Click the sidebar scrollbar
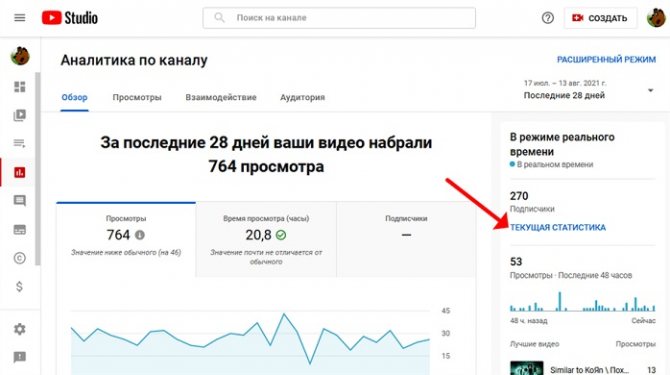The image size is (670, 375). click(x=38, y=169)
